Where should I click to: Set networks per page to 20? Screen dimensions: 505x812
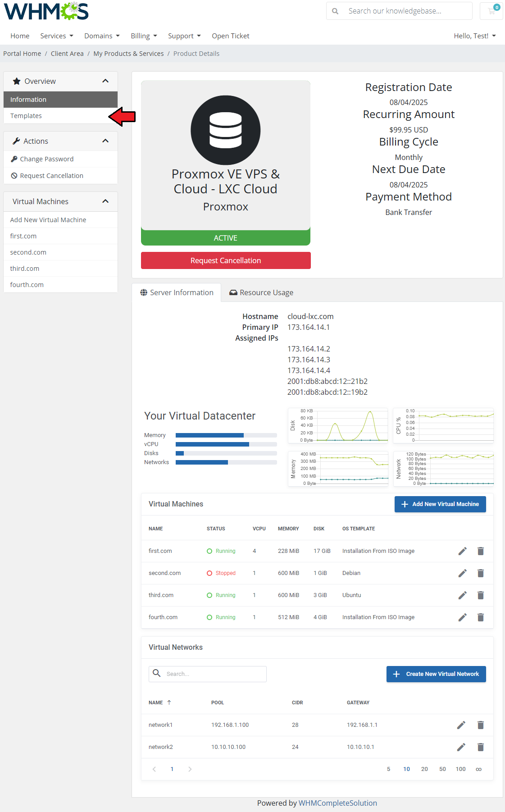[x=424, y=769]
